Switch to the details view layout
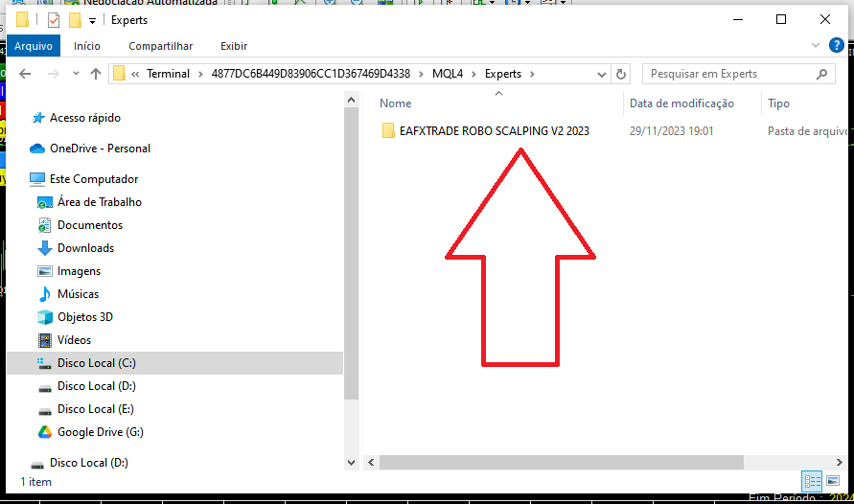Image resolution: width=854 pixels, height=504 pixels. (811, 481)
